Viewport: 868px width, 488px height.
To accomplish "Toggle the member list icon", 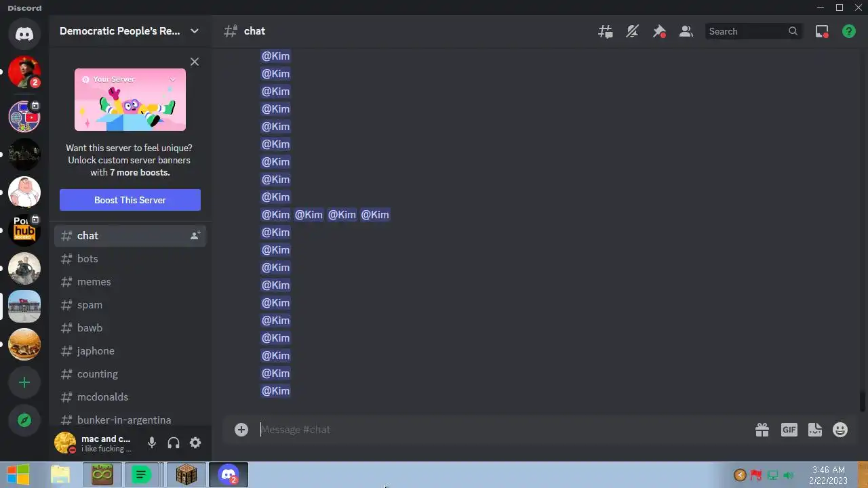I will click(x=686, y=31).
